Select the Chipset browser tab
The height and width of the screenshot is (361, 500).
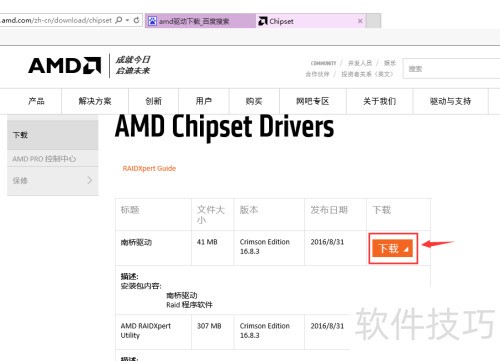tap(311, 21)
